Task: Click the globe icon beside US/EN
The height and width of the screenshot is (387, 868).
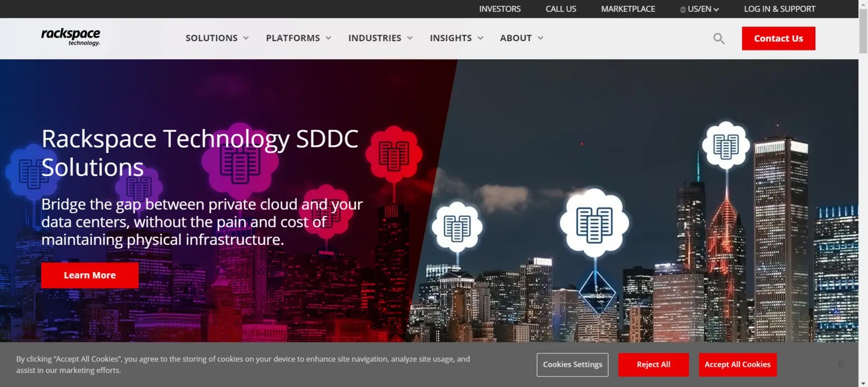Action: [683, 10]
